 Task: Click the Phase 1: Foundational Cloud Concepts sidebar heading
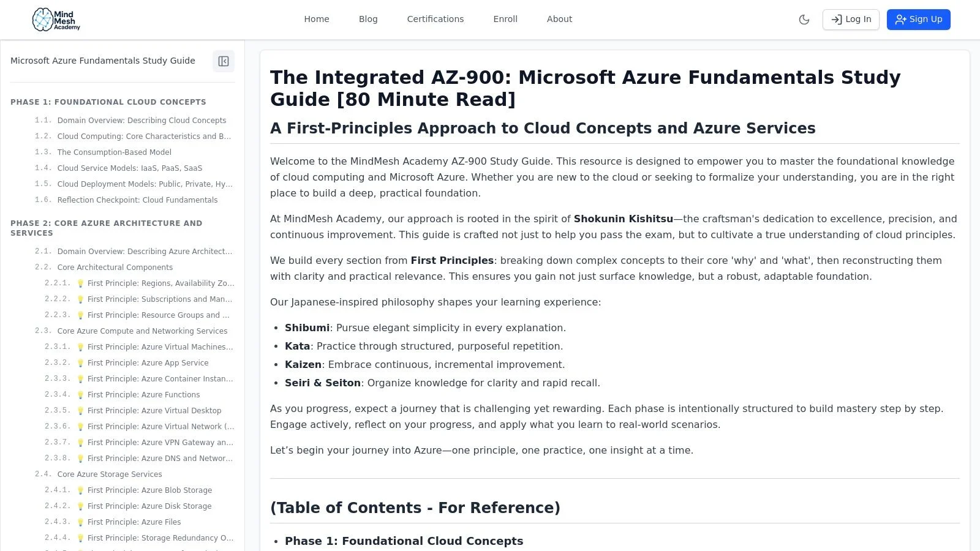tap(108, 102)
